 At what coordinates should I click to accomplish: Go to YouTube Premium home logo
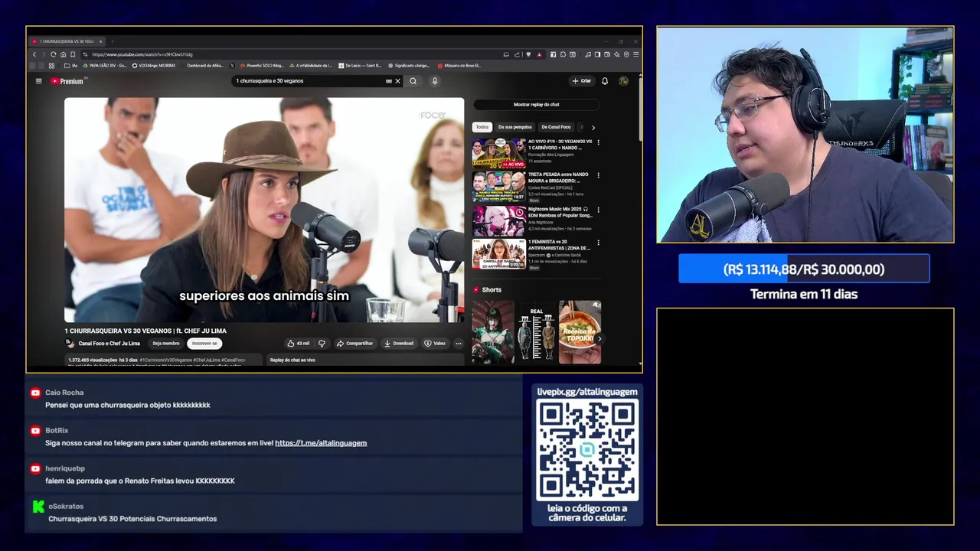[x=67, y=81]
